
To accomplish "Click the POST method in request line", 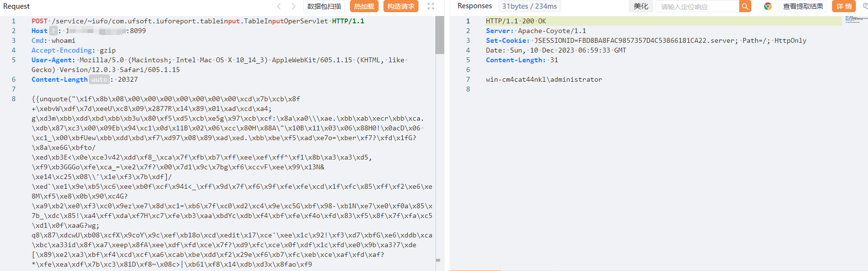I will [x=39, y=21].
